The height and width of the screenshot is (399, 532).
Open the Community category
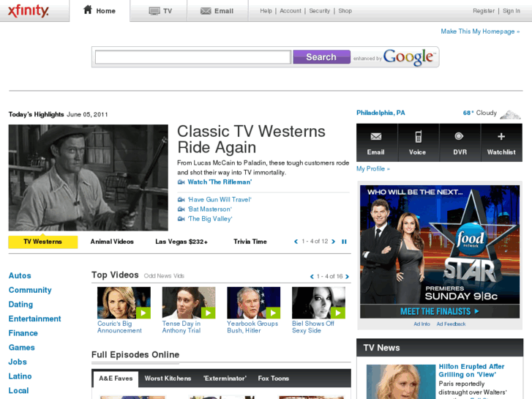tap(30, 290)
